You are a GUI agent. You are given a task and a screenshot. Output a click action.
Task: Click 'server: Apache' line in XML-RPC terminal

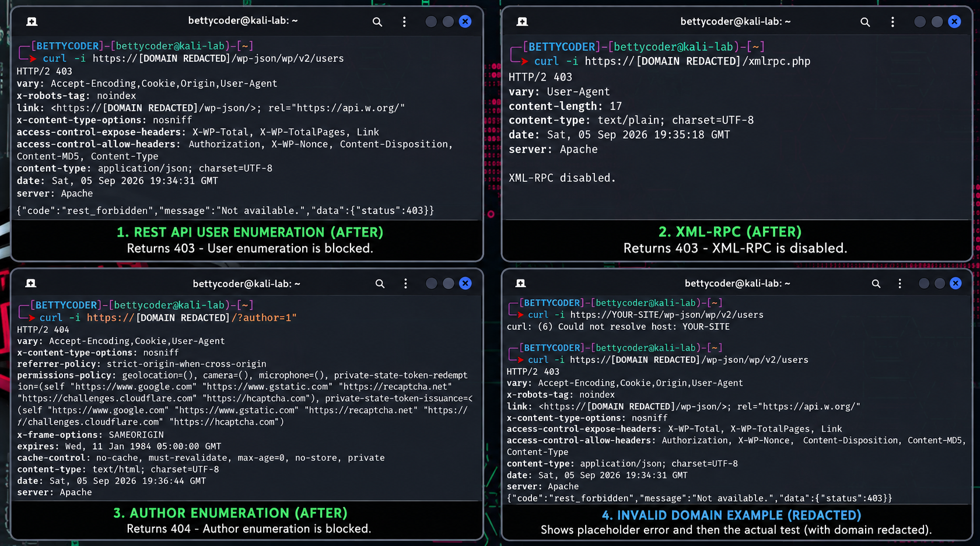click(553, 149)
